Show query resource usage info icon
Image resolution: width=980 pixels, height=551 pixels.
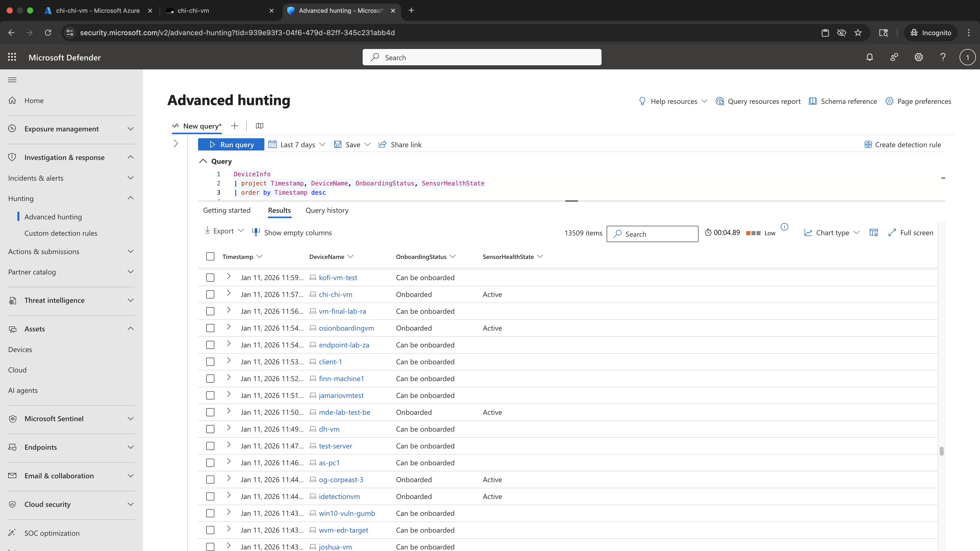785,227
